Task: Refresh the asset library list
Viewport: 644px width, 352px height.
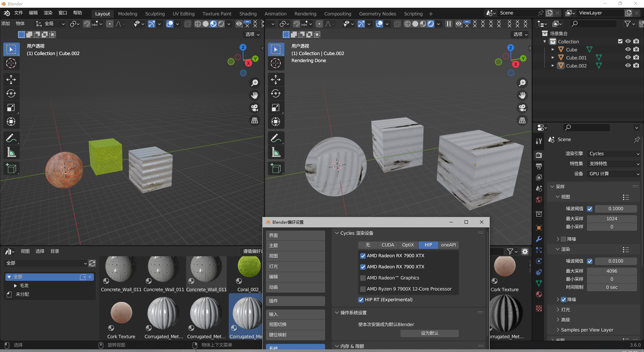Action: tap(92, 263)
